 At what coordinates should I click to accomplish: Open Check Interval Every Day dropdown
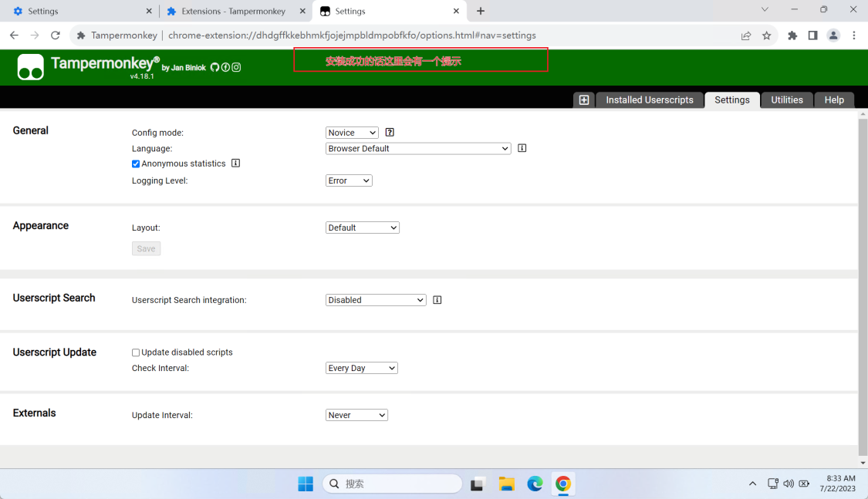pos(362,368)
